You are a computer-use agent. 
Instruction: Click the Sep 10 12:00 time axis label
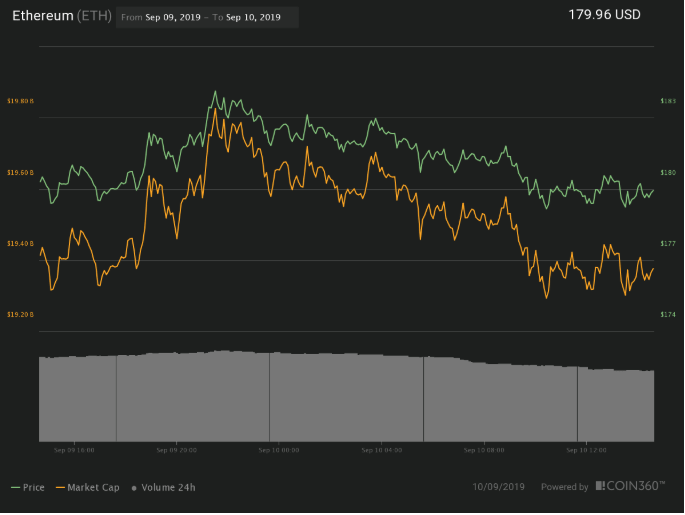coord(586,450)
